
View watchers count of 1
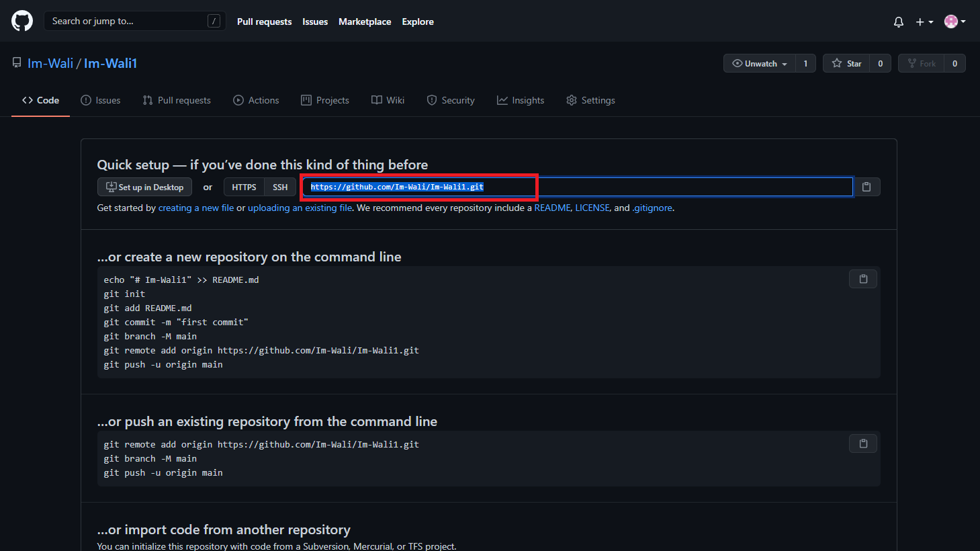click(x=805, y=63)
